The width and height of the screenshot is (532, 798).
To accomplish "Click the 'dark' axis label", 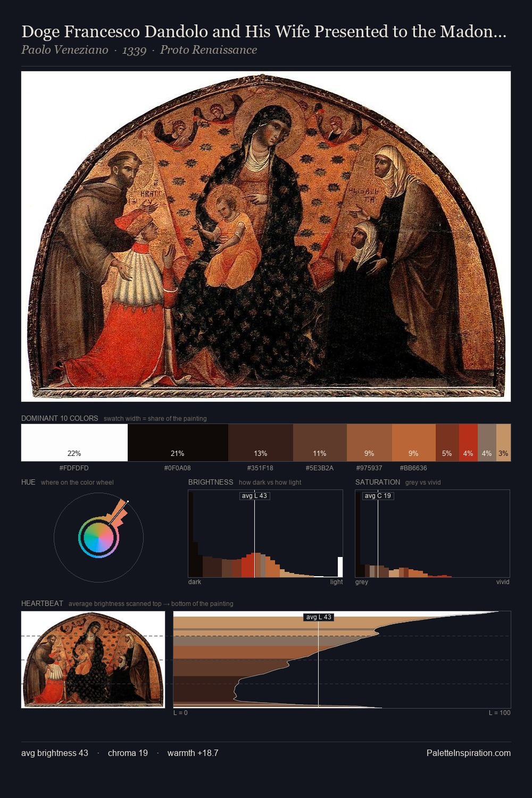I will click(x=195, y=582).
